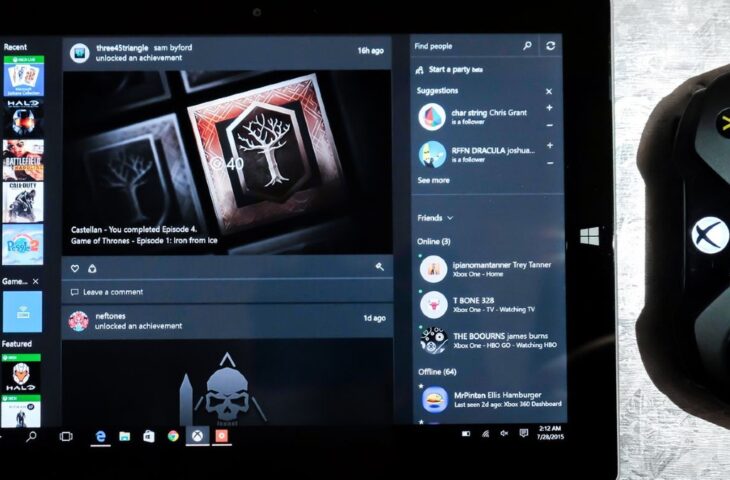Open See more suggestions
The height and width of the screenshot is (480, 730).
(x=433, y=180)
